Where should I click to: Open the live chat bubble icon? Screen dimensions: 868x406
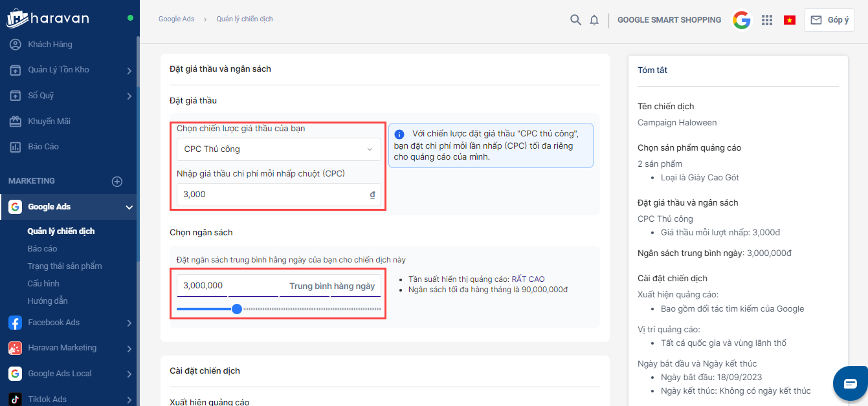[x=850, y=383]
